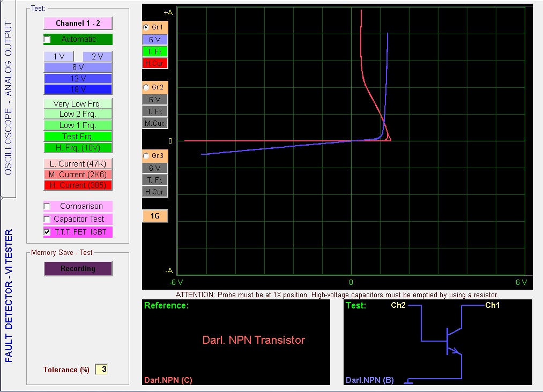Enable the Automatic checkbox

click(x=47, y=39)
